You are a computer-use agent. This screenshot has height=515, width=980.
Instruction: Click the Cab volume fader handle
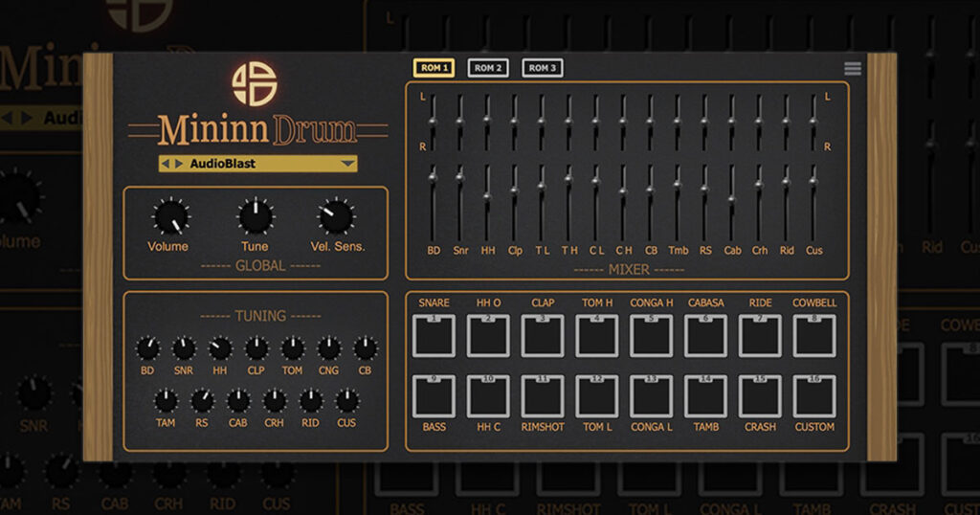point(732,199)
